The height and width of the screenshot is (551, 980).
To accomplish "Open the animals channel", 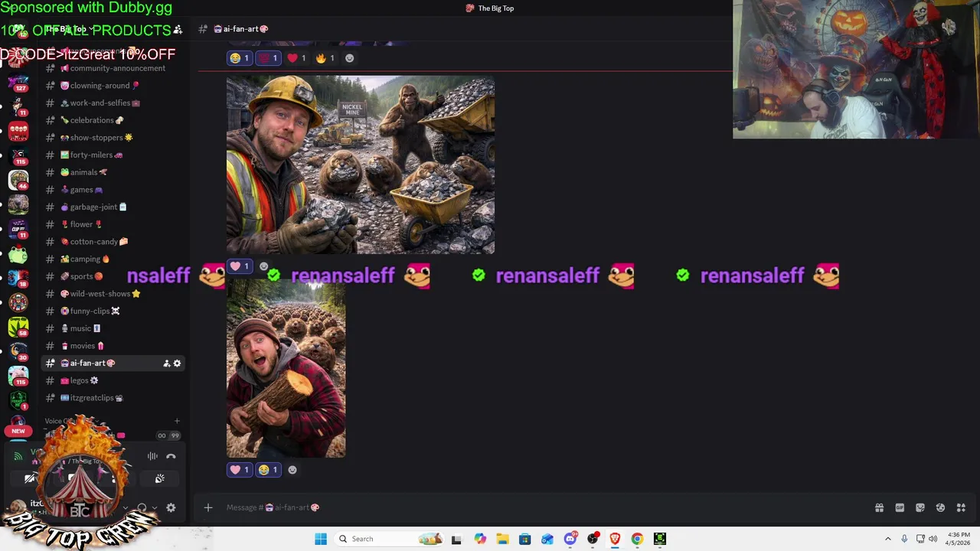I will coord(113,172).
